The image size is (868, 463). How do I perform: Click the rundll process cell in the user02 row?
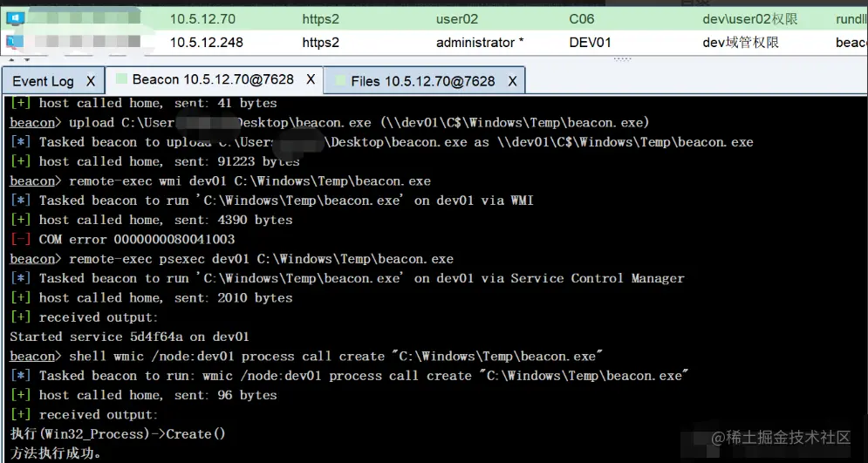[x=851, y=19]
